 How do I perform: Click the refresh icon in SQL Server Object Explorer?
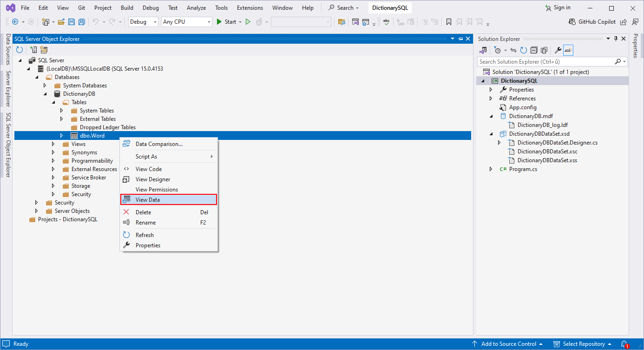pyautogui.click(x=19, y=50)
